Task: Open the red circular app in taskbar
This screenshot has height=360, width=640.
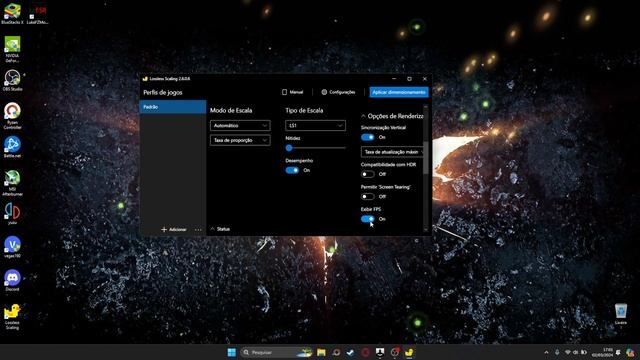Action: [365, 352]
